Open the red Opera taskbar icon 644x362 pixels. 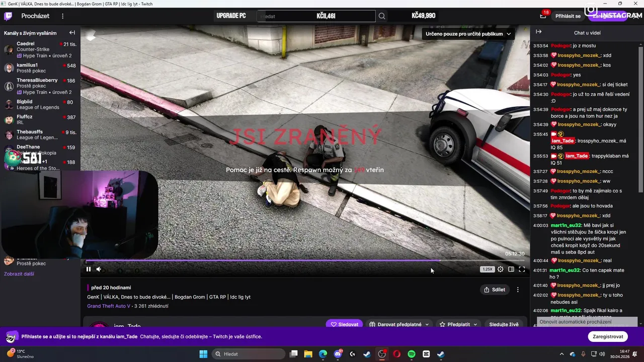tap(396, 354)
